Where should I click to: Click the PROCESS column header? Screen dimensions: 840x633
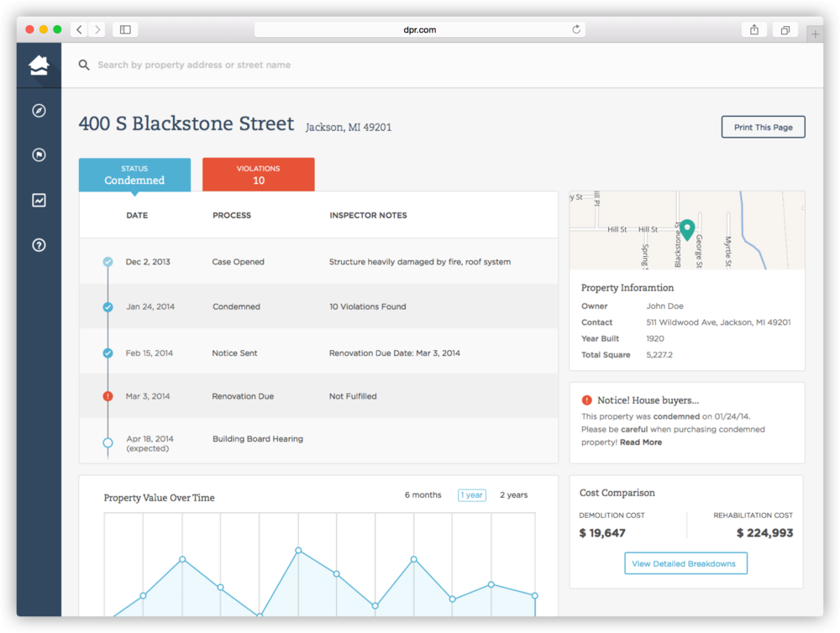coord(232,215)
